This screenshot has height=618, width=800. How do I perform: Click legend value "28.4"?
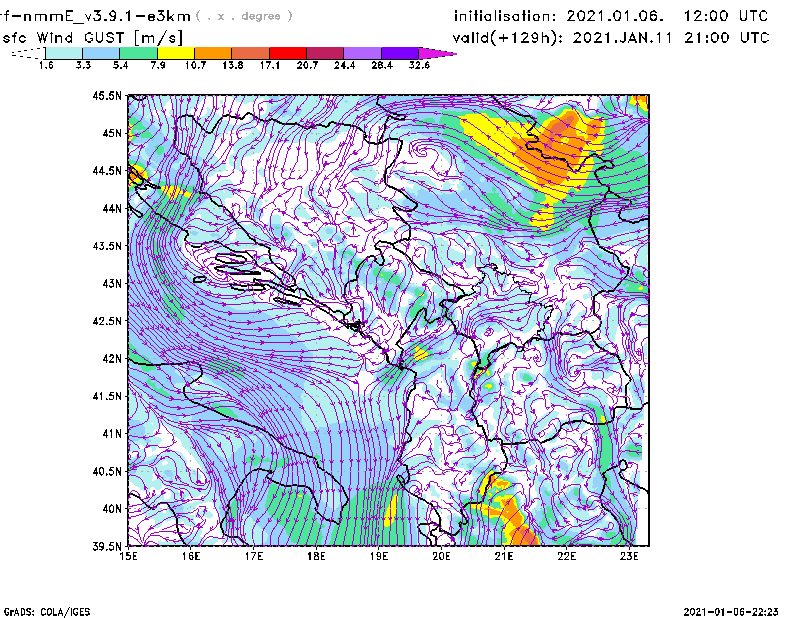point(382,65)
